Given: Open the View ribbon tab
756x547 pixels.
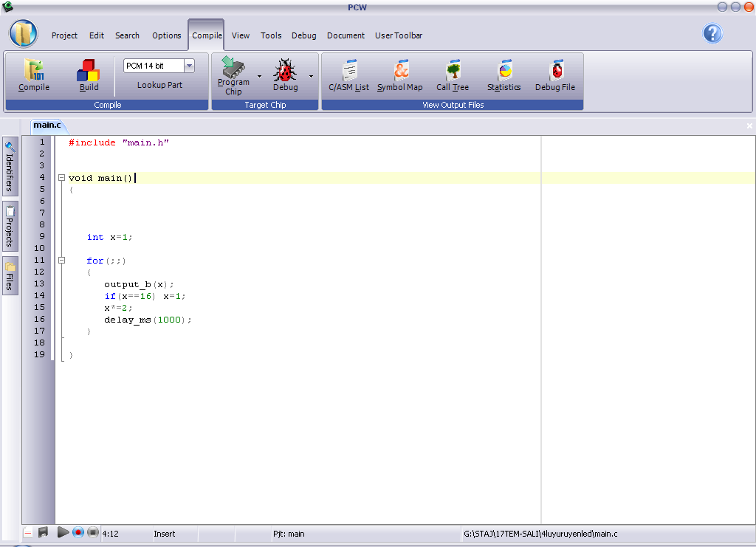Looking at the screenshot, I should tap(241, 35).
